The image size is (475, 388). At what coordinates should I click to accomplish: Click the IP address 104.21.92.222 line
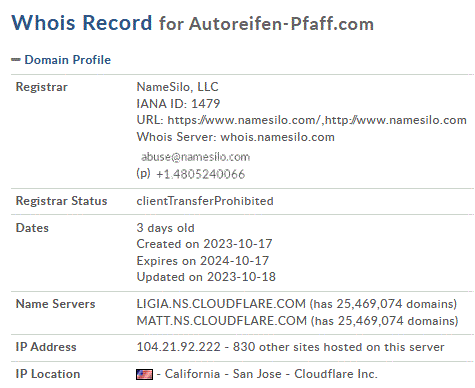(290, 347)
